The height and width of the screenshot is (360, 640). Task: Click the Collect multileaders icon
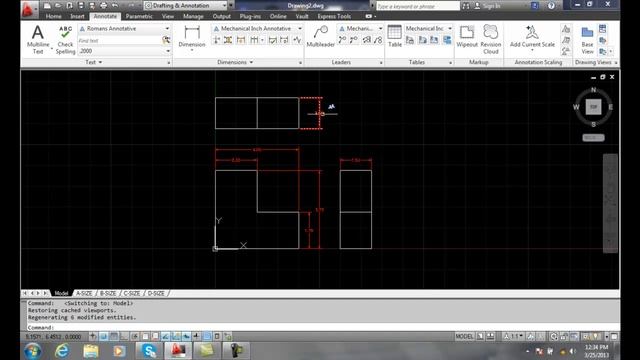coord(378,40)
